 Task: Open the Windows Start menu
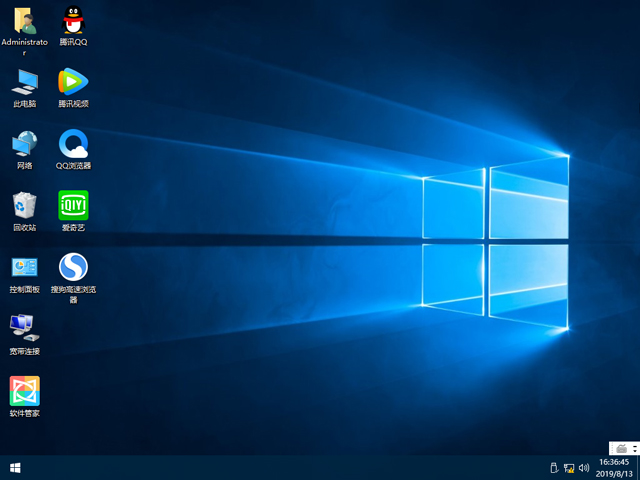tap(15, 468)
